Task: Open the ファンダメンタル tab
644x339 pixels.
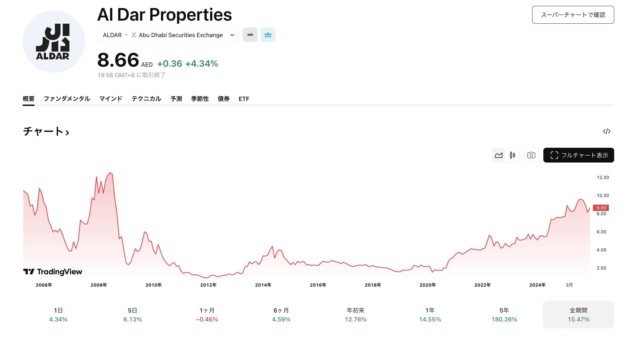Action: 67,99
